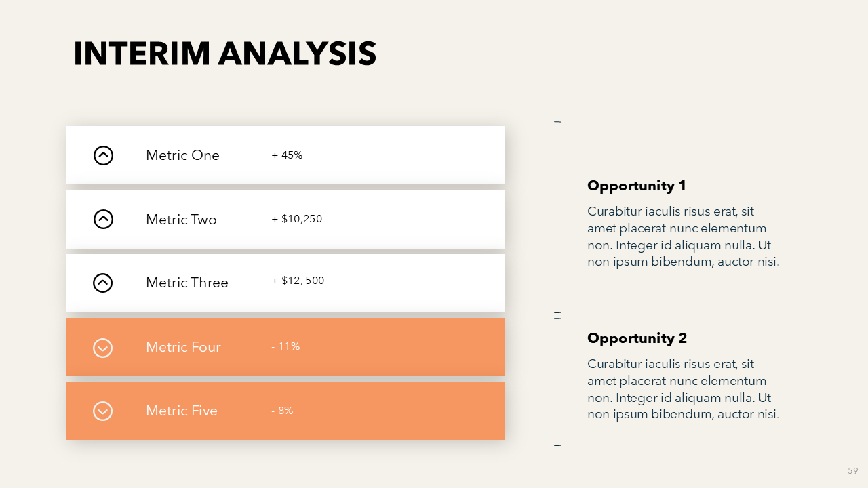
Task: Click the Opportunity 1 heading
Action: click(x=637, y=186)
